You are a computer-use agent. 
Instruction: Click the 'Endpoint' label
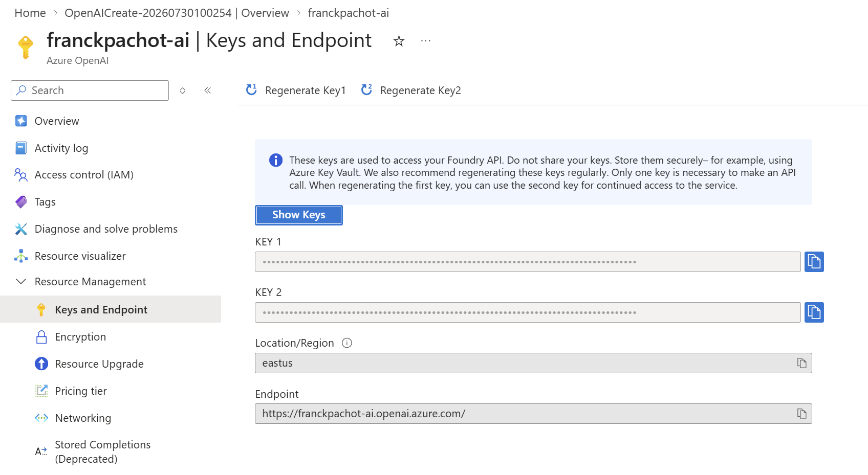coord(277,394)
